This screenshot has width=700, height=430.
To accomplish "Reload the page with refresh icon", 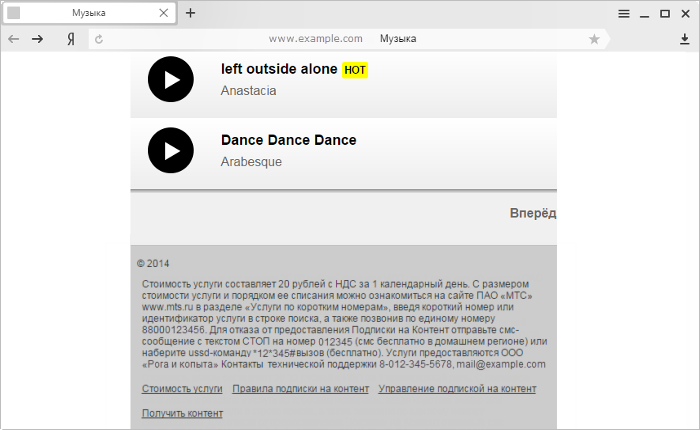I will (99, 39).
